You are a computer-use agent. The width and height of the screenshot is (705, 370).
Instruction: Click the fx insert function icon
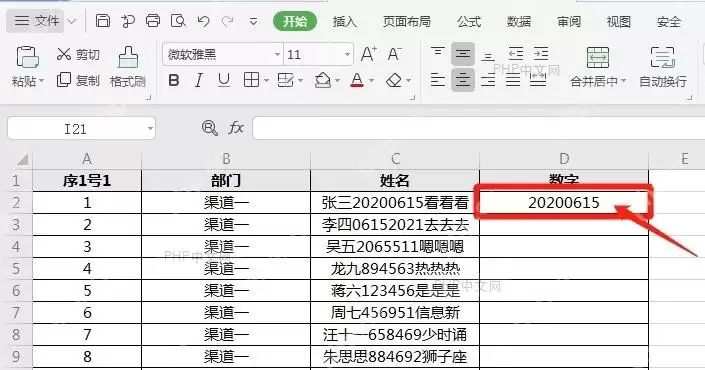236,128
